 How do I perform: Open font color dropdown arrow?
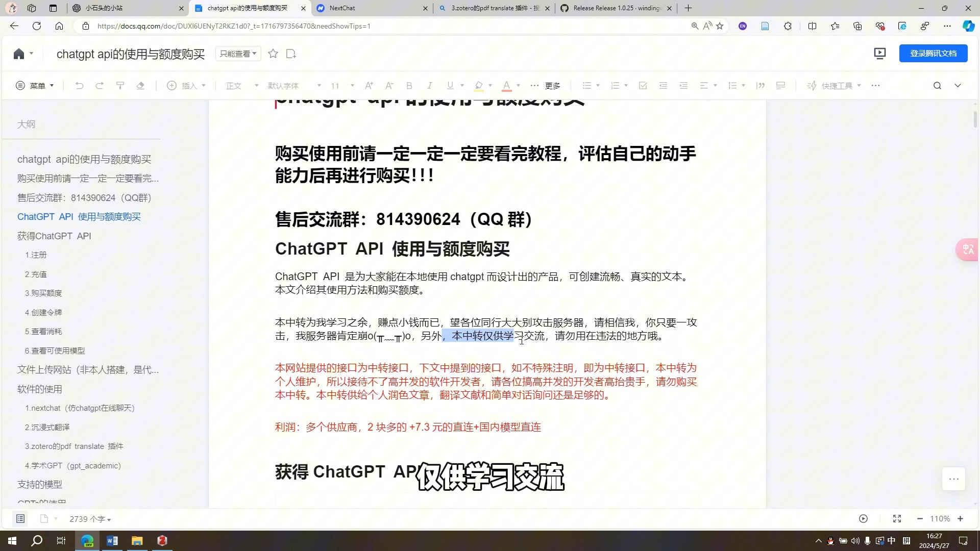[x=518, y=86]
